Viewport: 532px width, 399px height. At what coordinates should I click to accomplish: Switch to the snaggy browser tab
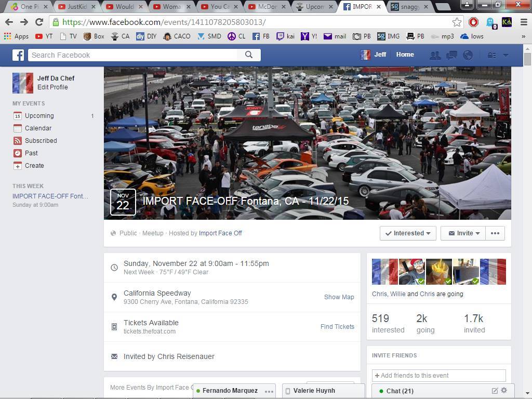click(410, 6)
